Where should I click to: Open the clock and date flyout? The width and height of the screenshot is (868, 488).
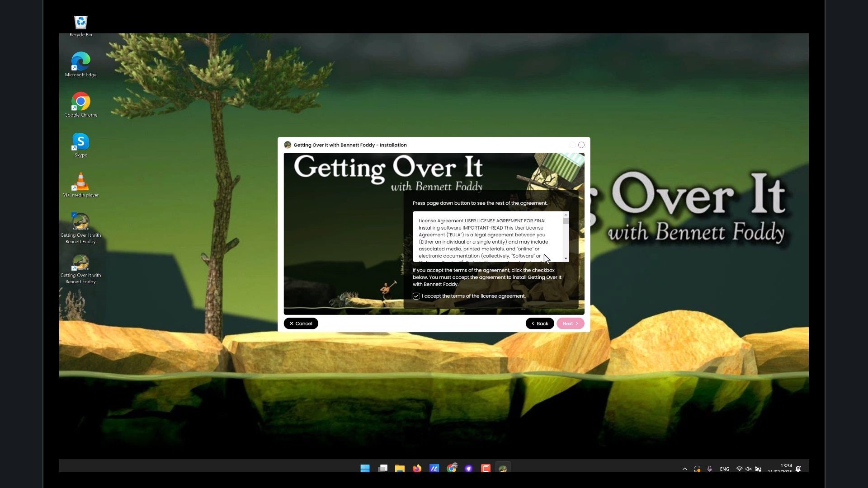(780, 468)
